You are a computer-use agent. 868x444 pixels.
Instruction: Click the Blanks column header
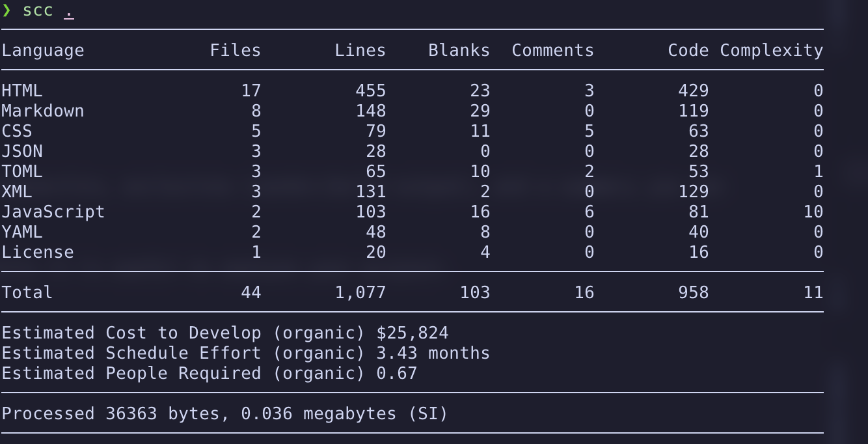tap(459, 51)
